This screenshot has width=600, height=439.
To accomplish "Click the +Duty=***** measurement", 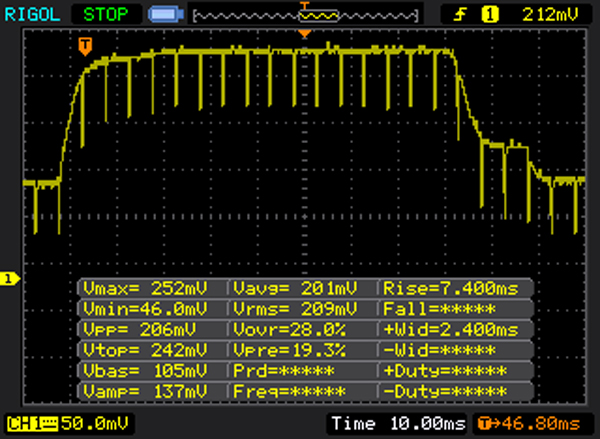I will (445, 371).
